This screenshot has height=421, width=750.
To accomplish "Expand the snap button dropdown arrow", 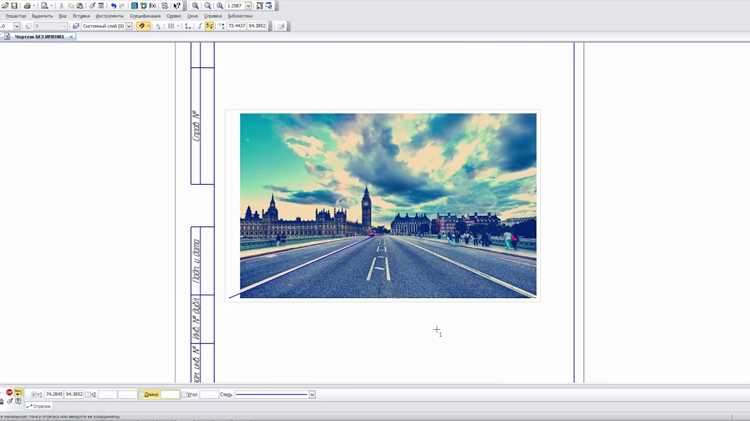I will click(x=148, y=26).
